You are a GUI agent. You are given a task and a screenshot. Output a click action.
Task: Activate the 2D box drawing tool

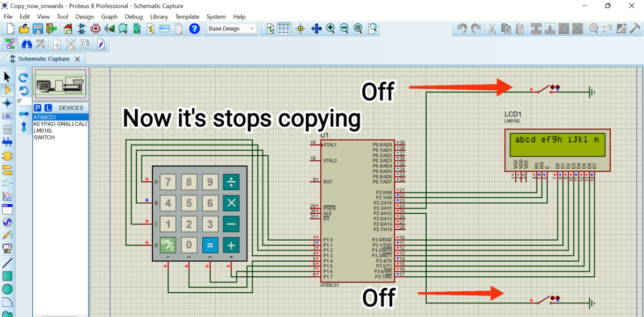8,276
